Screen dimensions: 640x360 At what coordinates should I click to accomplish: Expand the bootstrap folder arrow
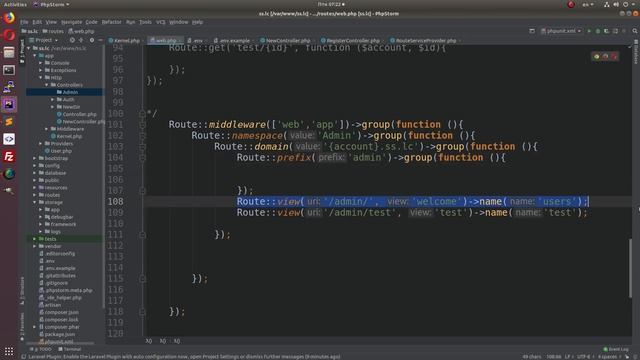(35, 158)
